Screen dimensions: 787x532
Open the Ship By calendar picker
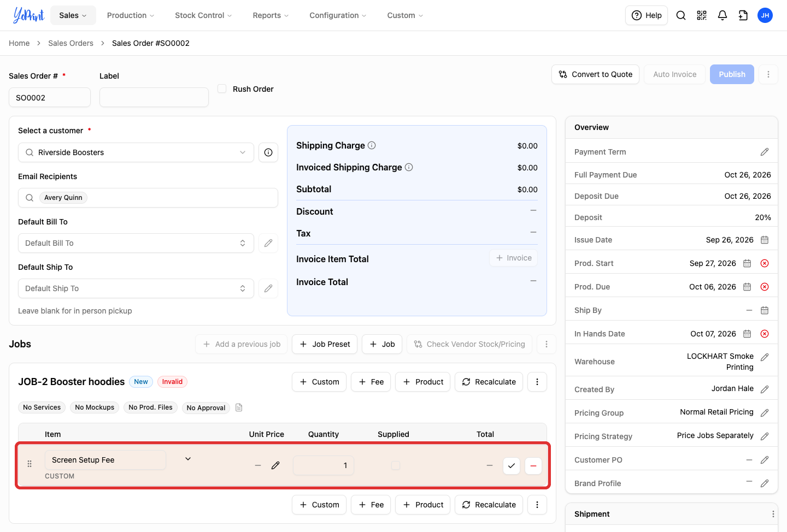[765, 310]
